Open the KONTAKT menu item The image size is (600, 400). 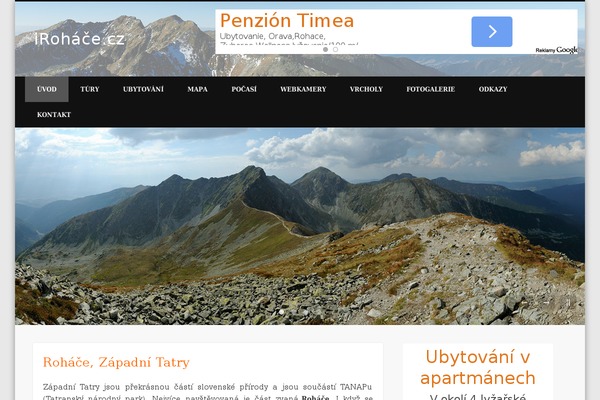click(x=54, y=114)
